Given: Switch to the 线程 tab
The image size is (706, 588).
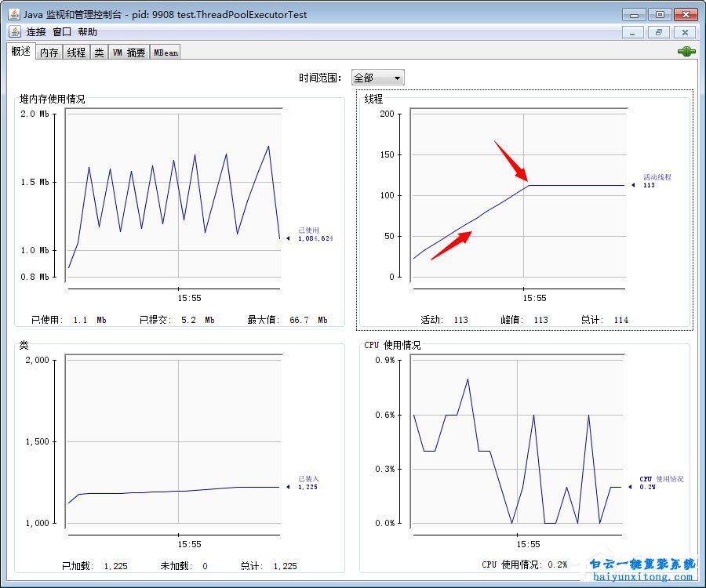Looking at the screenshot, I should (76, 53).
